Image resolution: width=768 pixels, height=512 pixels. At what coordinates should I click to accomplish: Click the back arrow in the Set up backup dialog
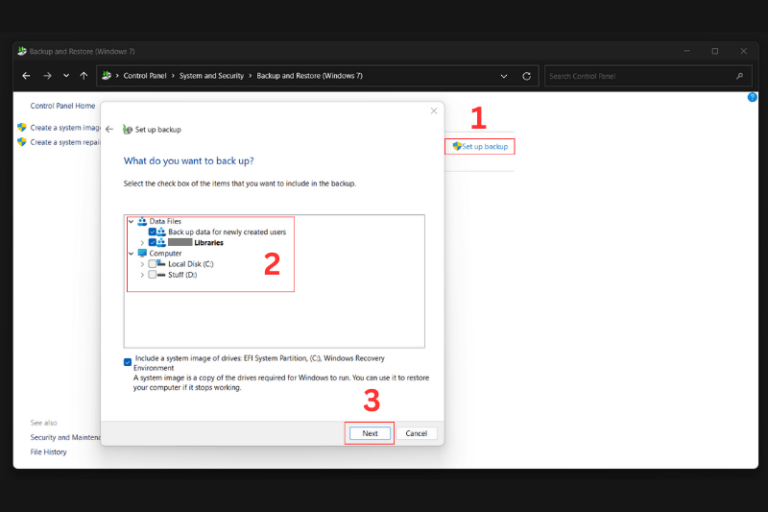coord(109,129)
